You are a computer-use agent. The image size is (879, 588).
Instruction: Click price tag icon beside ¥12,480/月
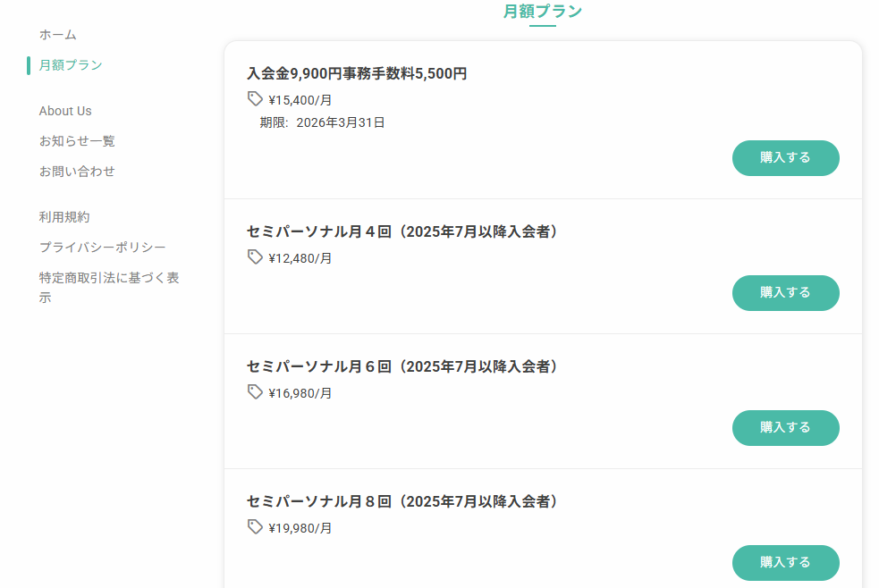[x=255, y=257]
